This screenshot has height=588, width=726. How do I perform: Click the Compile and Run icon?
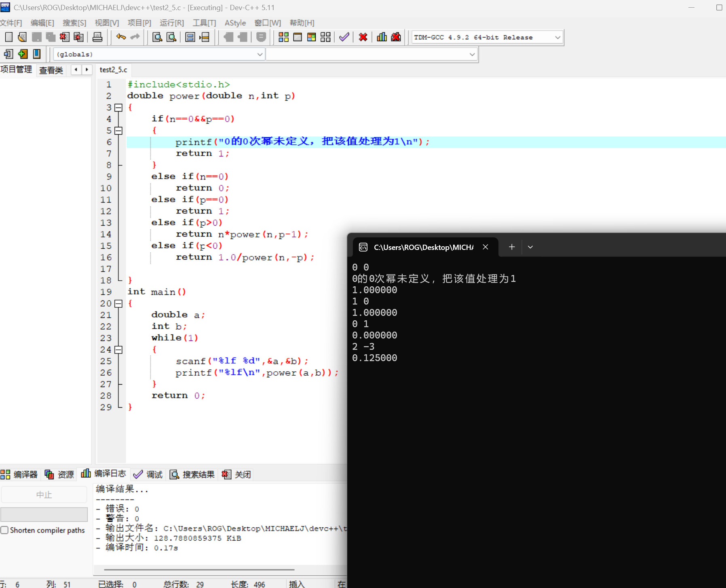[x=311, y=37]
